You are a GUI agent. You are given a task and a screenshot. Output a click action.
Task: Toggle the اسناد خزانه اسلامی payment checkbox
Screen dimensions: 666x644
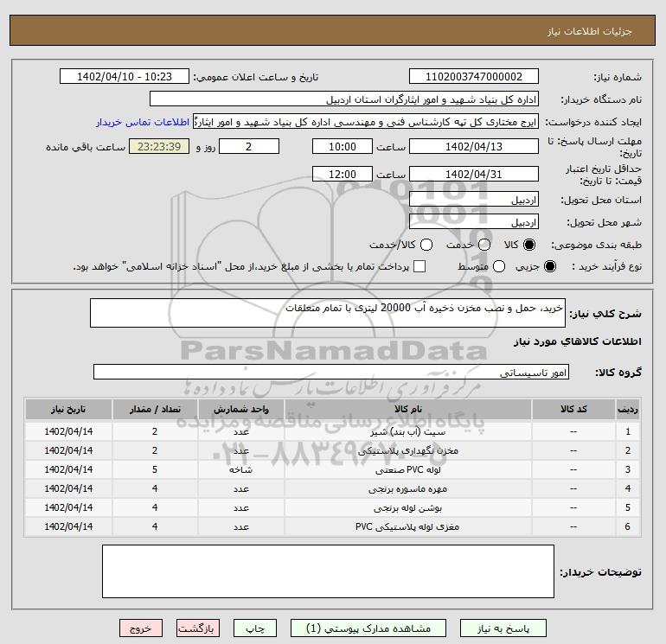point(419,266)
